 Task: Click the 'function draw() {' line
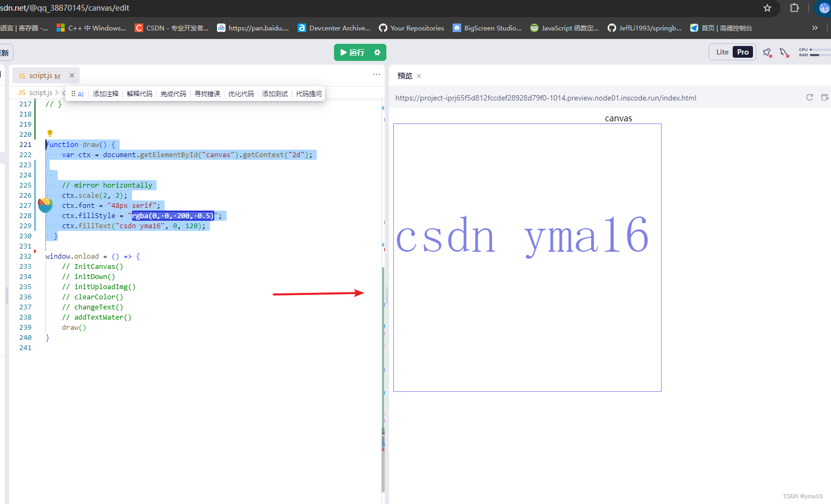tap(80, 145)
